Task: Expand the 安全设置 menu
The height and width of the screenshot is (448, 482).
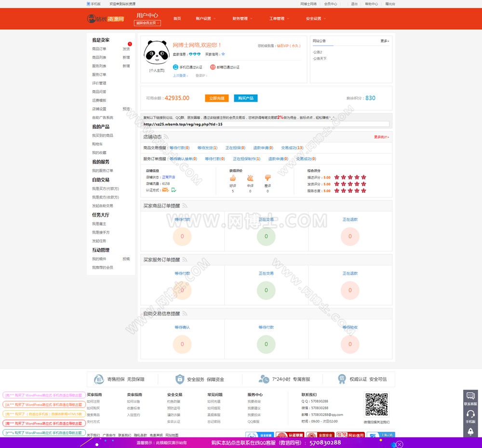Action: [x=316, y=18]
